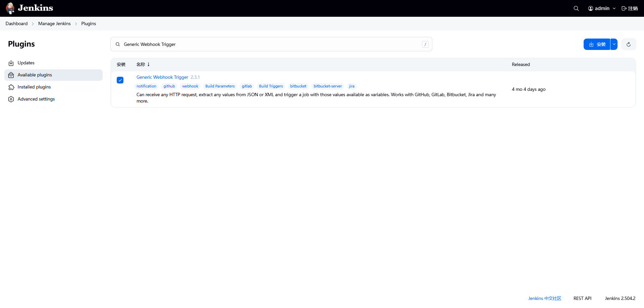Click the notification tag
The height and width of the screenshot is (308, 644).
(146, 86)
